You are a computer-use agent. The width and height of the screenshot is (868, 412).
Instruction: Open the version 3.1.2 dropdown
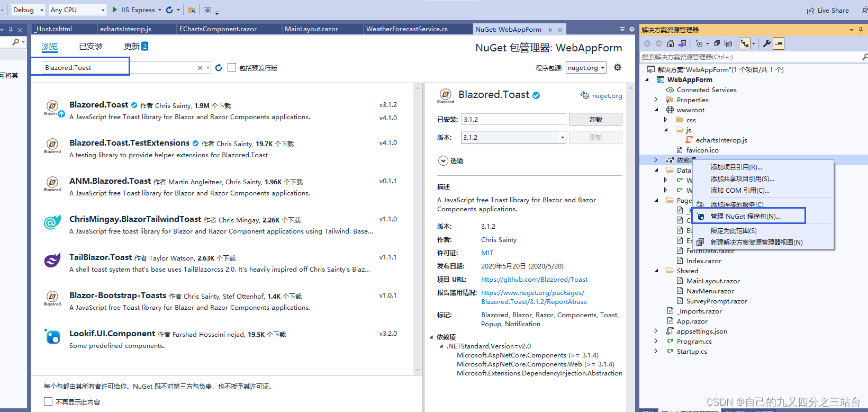pos(513,137)
